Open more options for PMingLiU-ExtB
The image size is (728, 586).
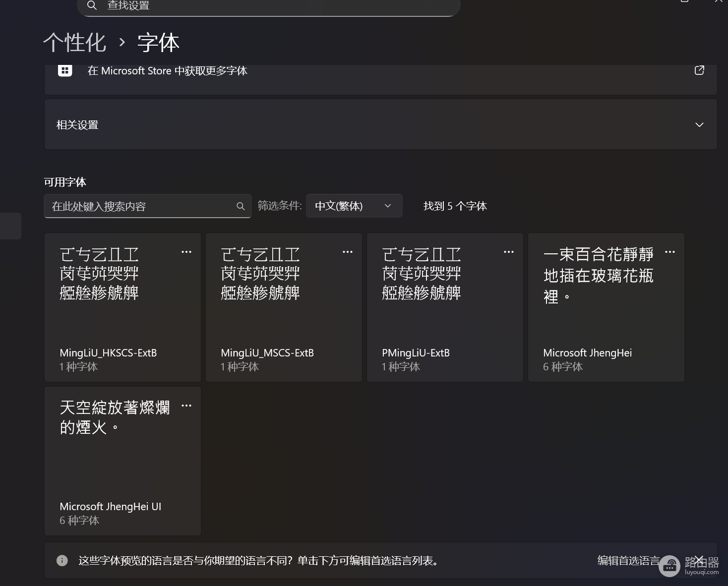point(509,252)
